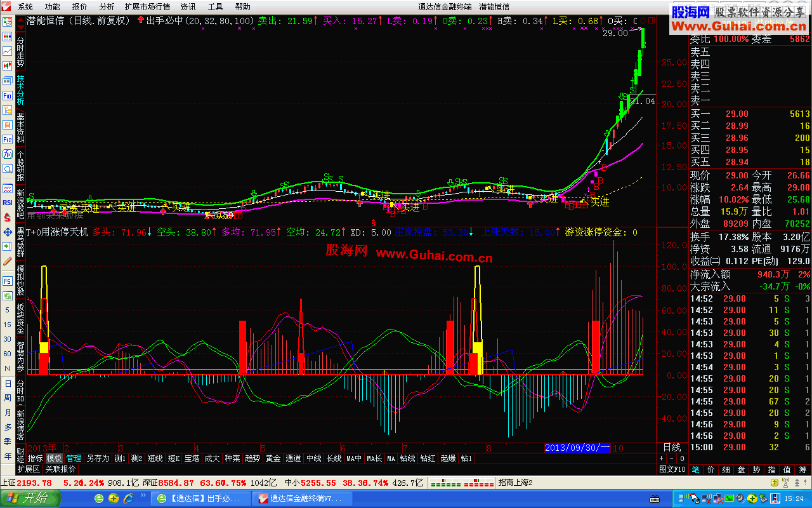Select the 短线 indicator tab
This screenshot has height=508, width=812.
point(155,458)
